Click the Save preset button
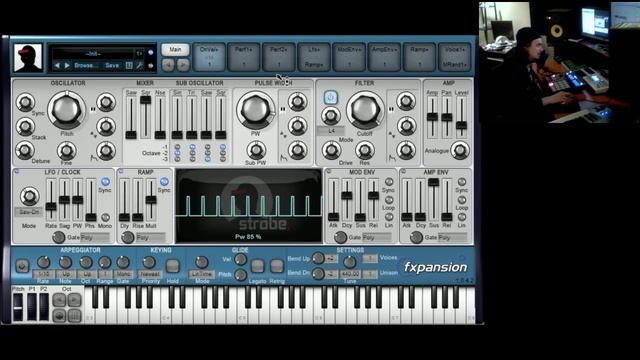640x360 pixels. [112, 65]
